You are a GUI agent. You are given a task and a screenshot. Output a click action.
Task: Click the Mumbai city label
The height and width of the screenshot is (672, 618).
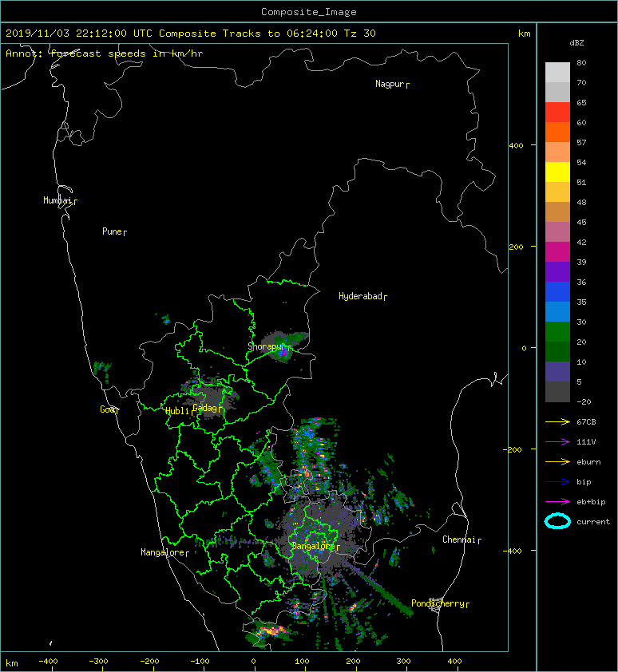coord(57,200)
